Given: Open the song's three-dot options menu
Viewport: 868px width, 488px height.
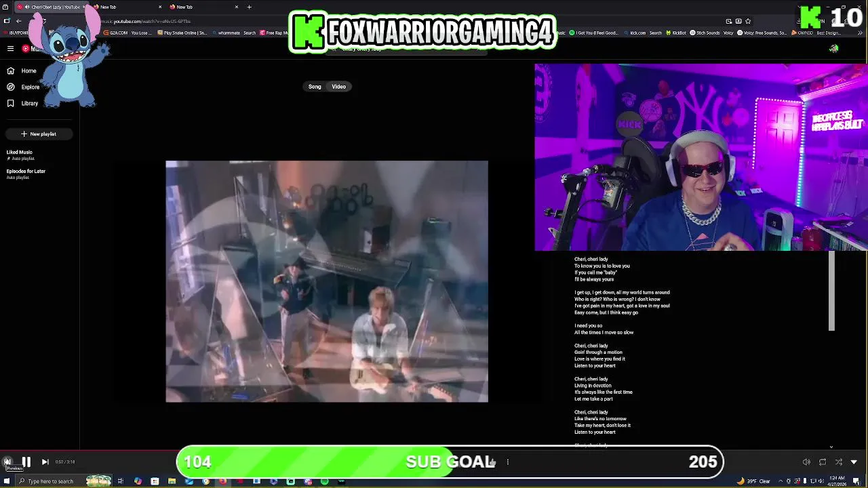Looking at the screenshot, I should coord(507,462).
